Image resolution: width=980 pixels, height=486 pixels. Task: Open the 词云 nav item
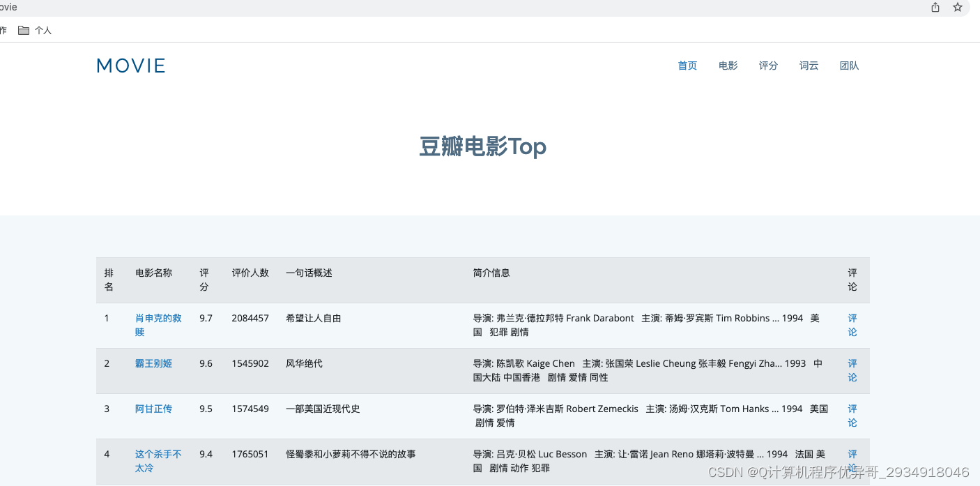click(x=809, y=66)
